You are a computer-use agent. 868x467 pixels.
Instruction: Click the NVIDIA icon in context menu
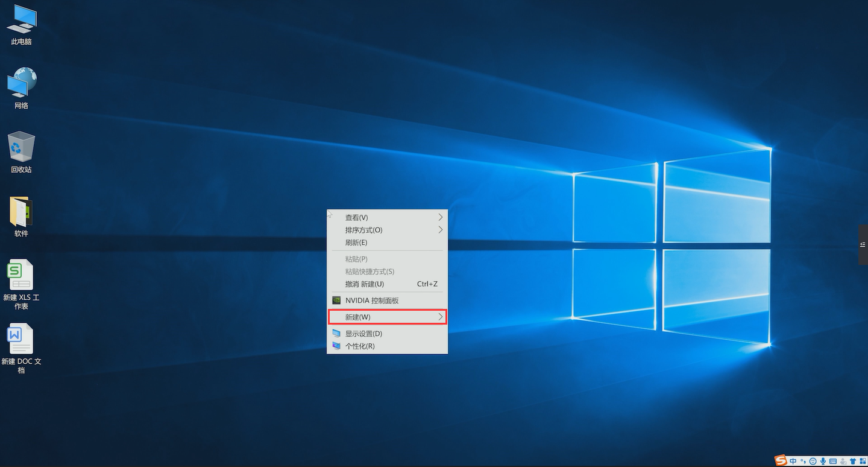[x=336, y=300]
